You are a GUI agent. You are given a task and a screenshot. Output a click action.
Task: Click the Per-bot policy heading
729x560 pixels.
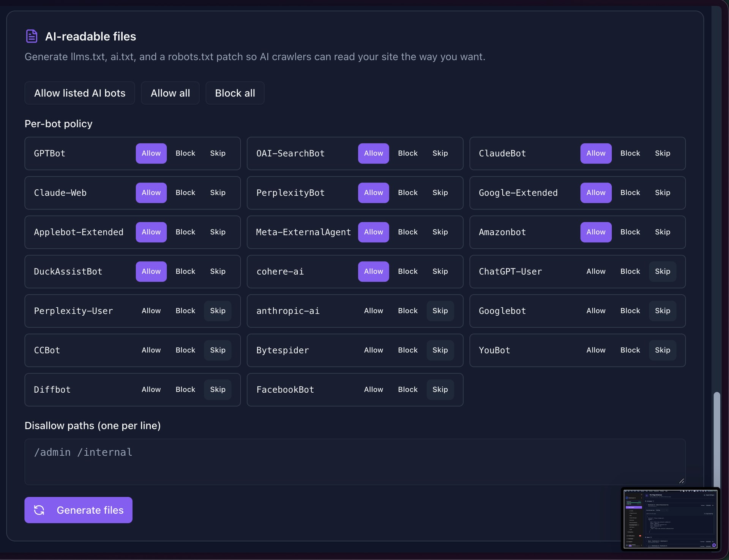(x=58, y=124)
